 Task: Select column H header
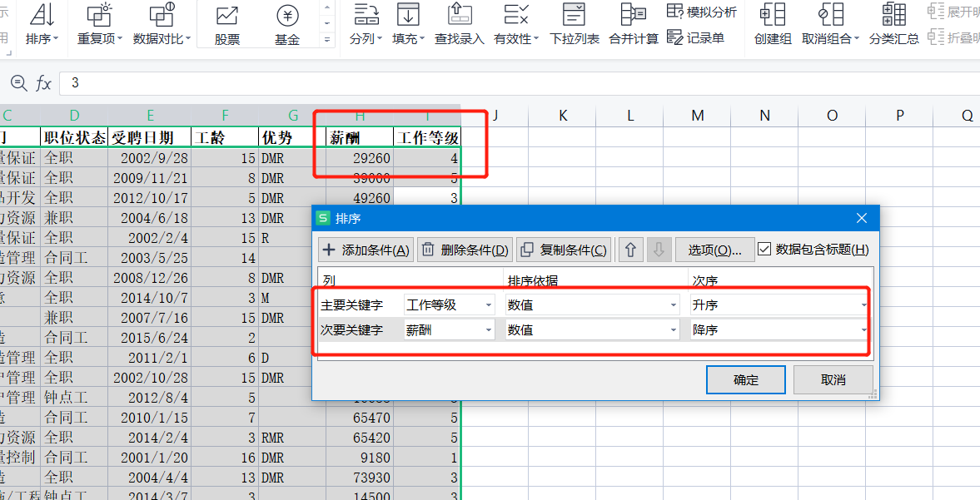point(360,115)
